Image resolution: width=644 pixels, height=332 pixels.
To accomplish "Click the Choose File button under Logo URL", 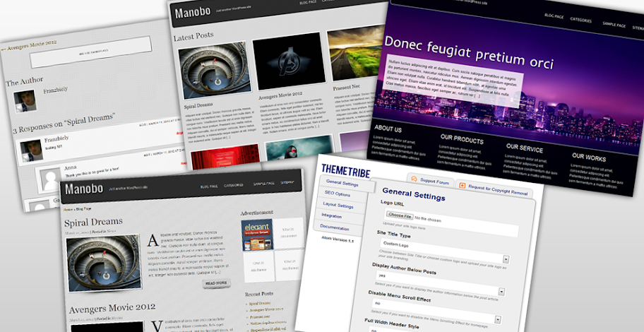I will (400, 215).
